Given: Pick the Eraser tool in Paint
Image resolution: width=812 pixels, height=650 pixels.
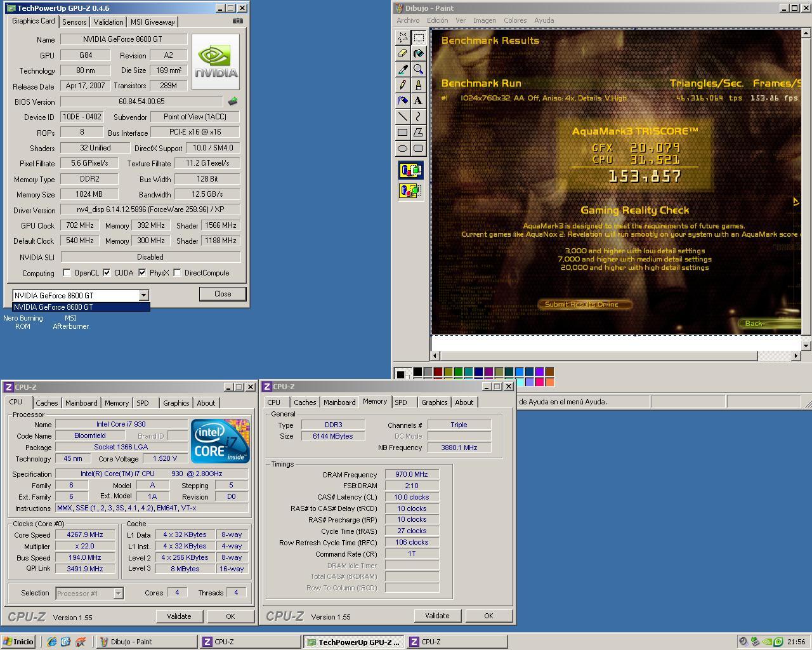Looking at the screenshot, I should point(402,53).
